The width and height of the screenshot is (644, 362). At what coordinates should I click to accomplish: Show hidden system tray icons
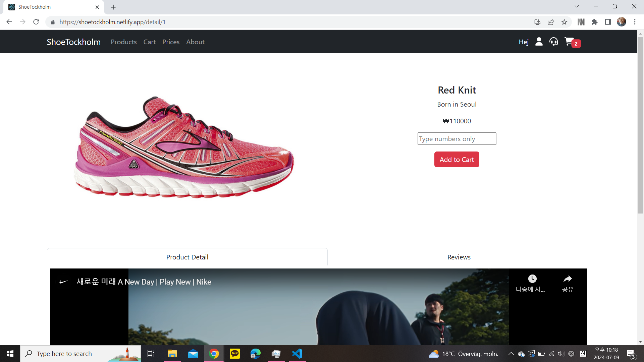511,354
